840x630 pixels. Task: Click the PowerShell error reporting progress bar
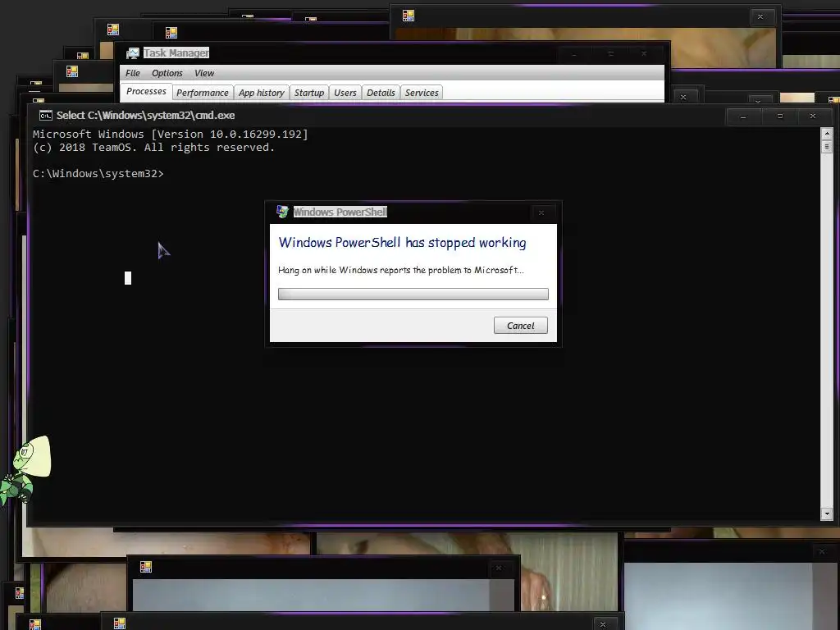pos(413,294)
